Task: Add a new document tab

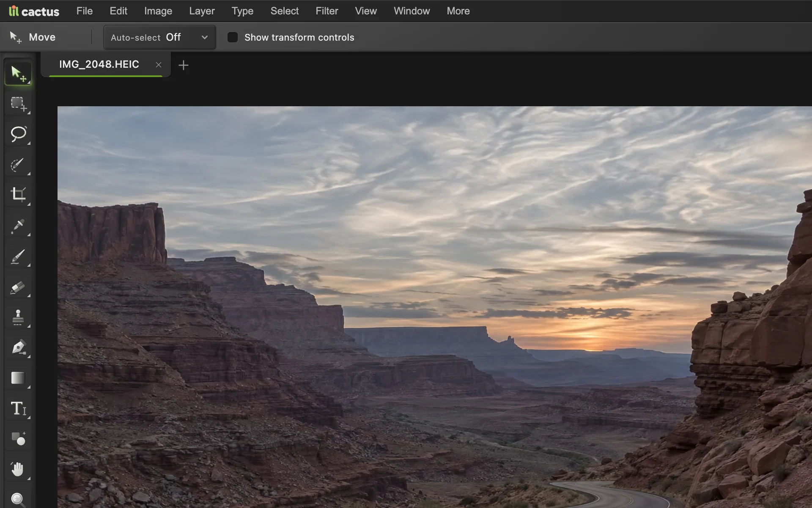Action: click(x=184, y=65)
